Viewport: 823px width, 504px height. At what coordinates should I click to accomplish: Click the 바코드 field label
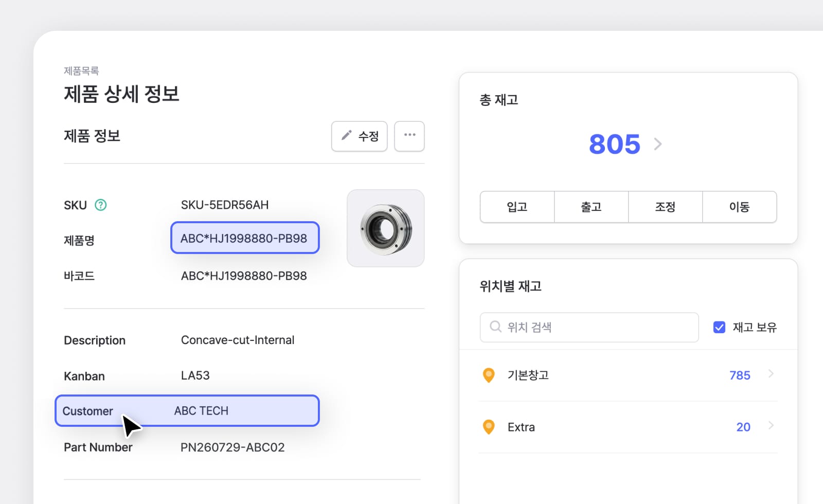pyautogui.click(x=79, y=276)
